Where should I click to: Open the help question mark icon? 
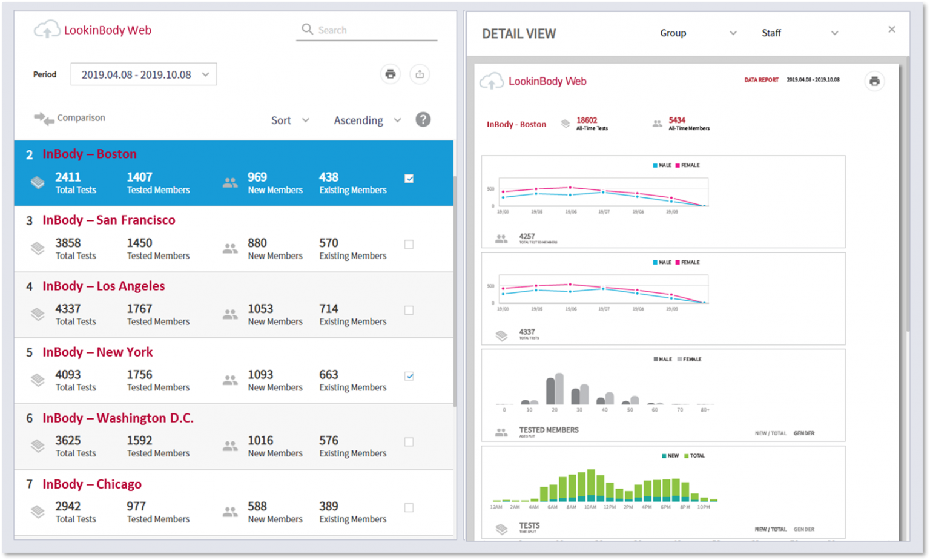point(423,119)
